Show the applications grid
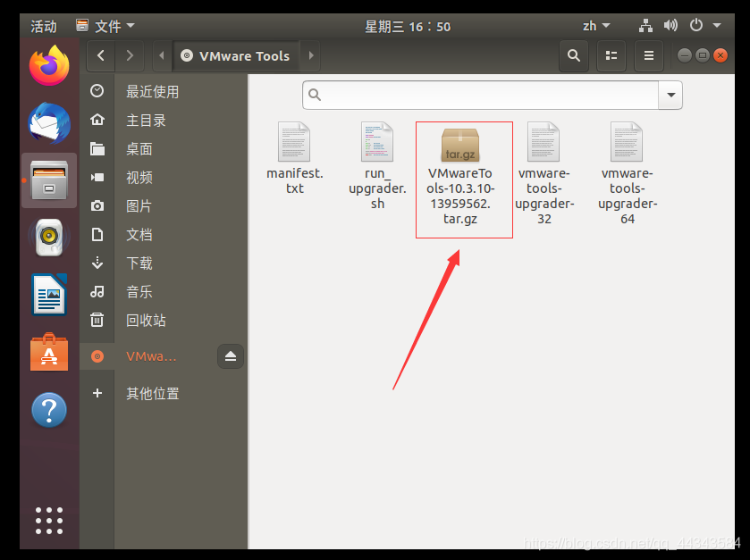750x560 pixels. tap(49, 521)
